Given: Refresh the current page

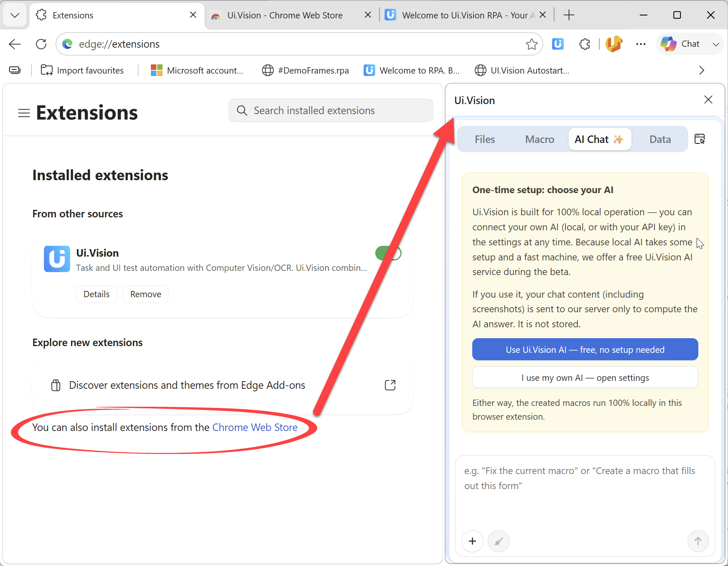Looking at the screenshot, I should coord(41,44).
